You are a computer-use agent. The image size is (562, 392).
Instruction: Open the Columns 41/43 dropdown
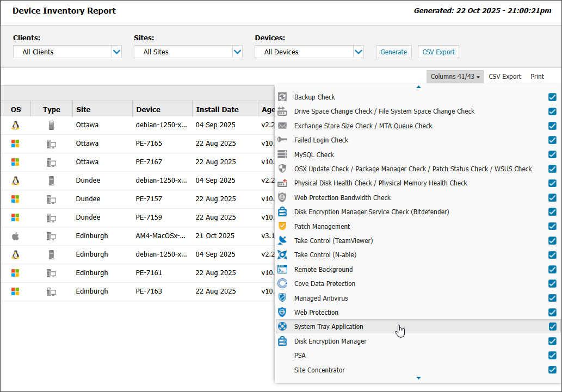[455, 77]
